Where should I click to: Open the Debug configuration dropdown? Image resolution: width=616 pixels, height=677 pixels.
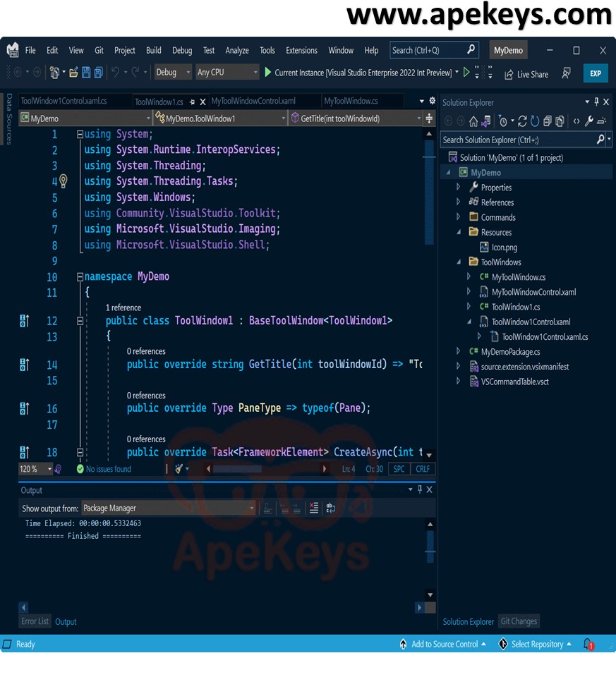173,72
